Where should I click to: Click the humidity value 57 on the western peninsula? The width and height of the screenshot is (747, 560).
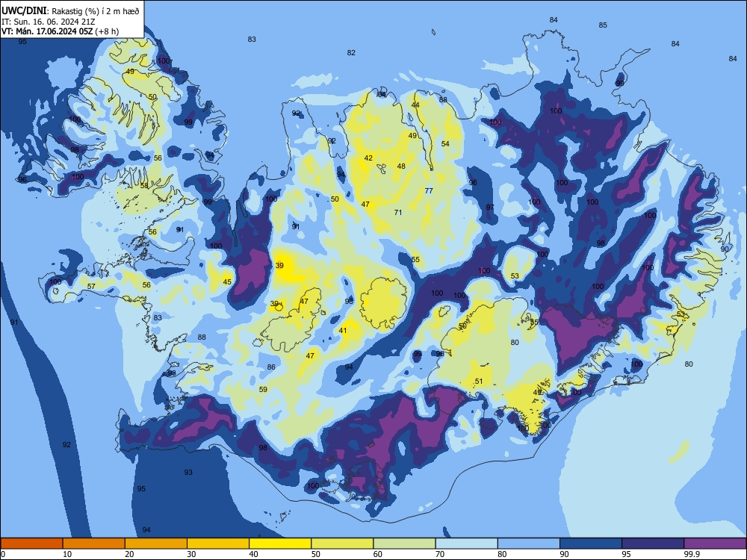(x=91, y=287)
